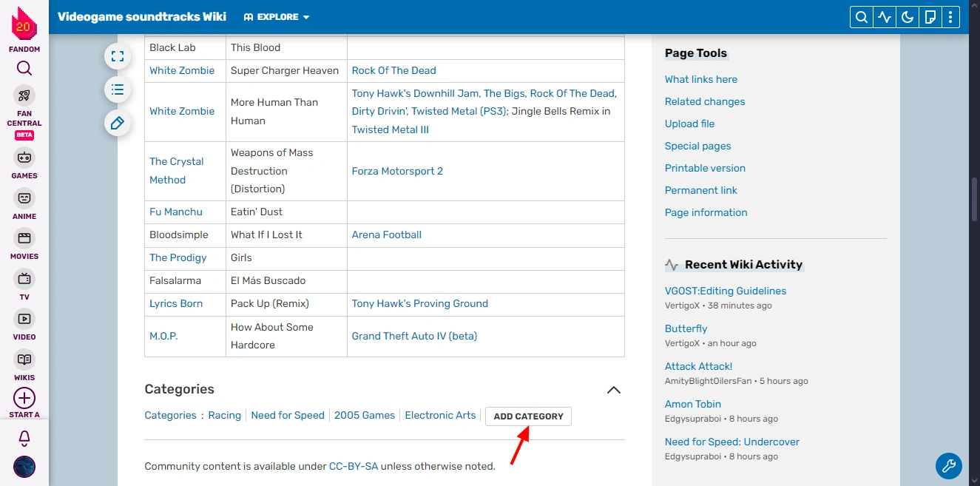Collapse the Categories section

[x=614, y=390]
